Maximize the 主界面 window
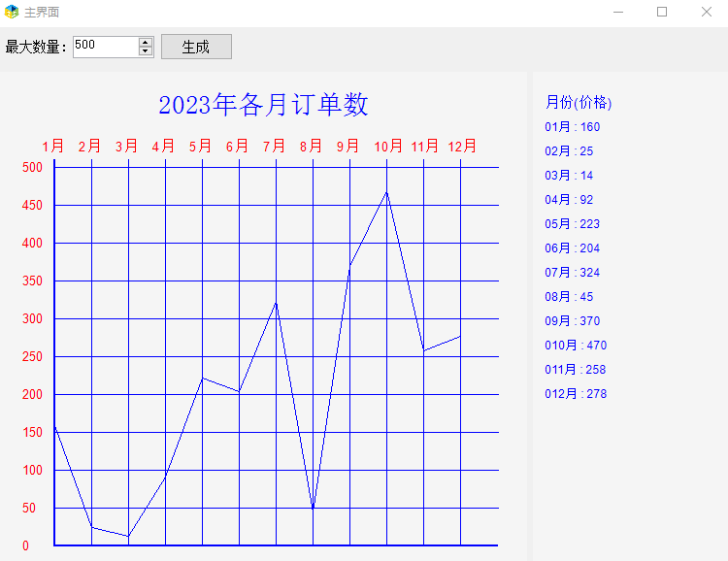Screen dimensions: 728x561 tap(662, 12)
